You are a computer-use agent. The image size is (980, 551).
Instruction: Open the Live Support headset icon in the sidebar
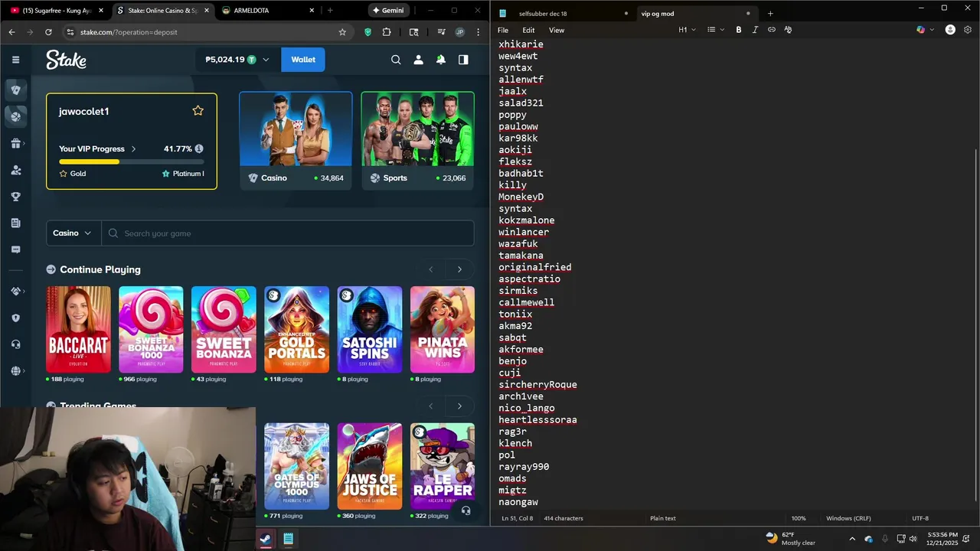pyautogui.click(x=15, y=344)
